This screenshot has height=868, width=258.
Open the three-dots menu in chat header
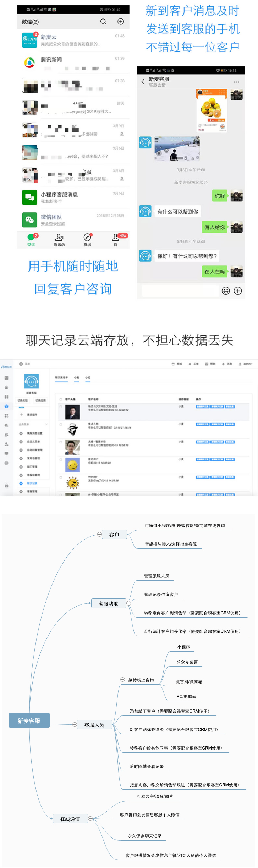click(236, 82)
